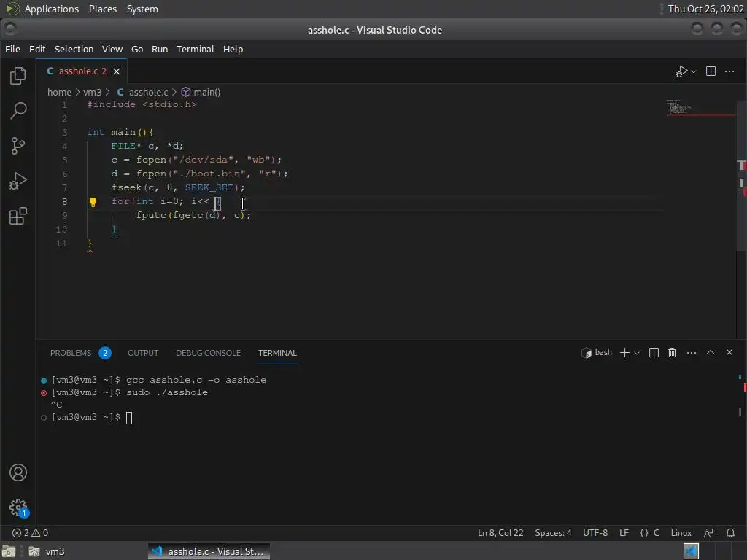Kill terminal with the trash icon

click(672, 352)
